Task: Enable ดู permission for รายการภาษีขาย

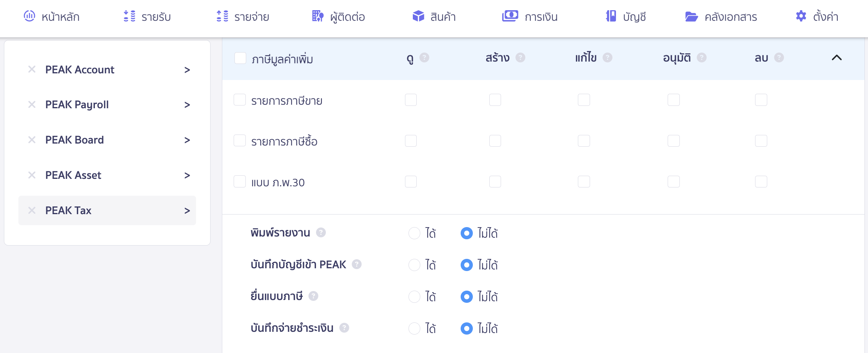Action: coord(411,100)
